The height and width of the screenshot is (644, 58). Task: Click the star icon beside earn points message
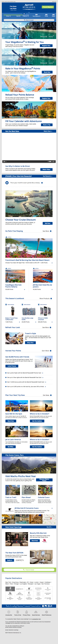[7, 183]
